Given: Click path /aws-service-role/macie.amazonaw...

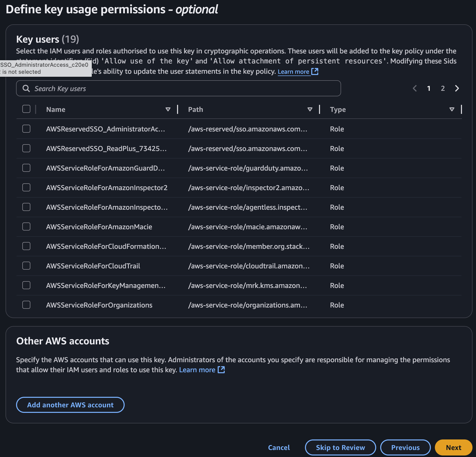Looking at the screenshot, I should (x=248, y=227).
